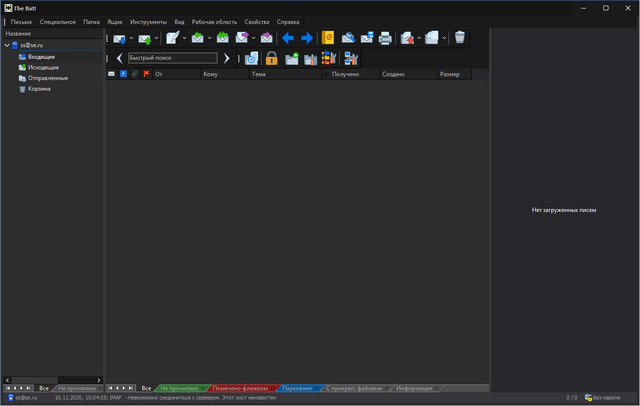
Task: Click the printer icon in toolbar
Action: [384, 38]
